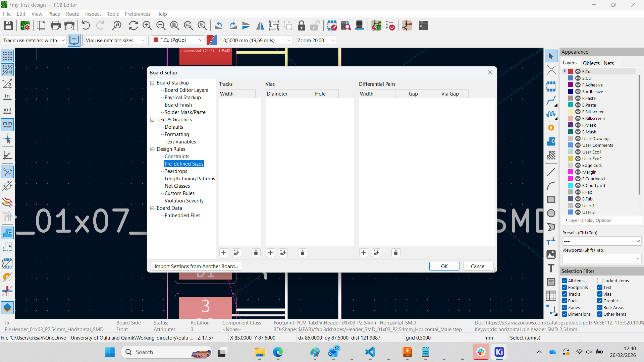The width and height of the screenshot is (644, 362).
Task: Enable Locked items filter checkbox
Action: tap(600, 281)
